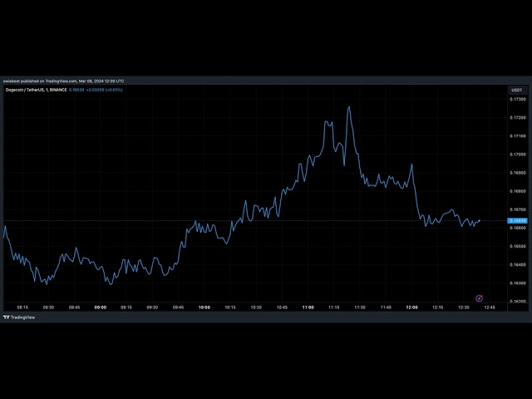The width and height of the screenshot is (532, 399).
Task: Click the purple lightning event icon
Action: coord(479,298)
